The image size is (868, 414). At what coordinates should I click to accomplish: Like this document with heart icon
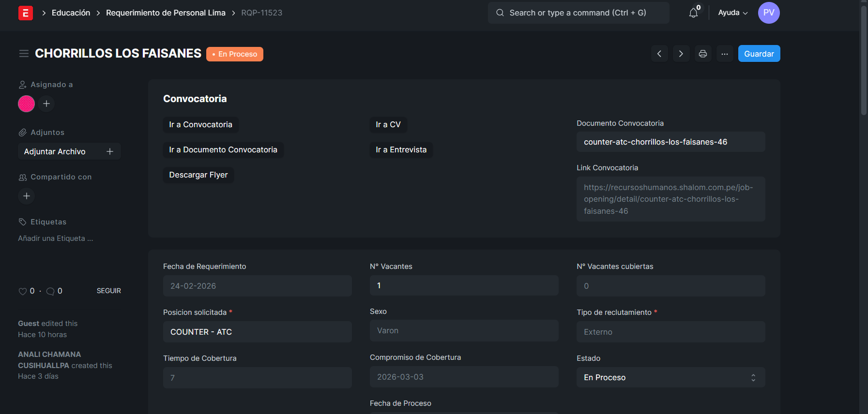pyautogui.click(x=22, y=291)
